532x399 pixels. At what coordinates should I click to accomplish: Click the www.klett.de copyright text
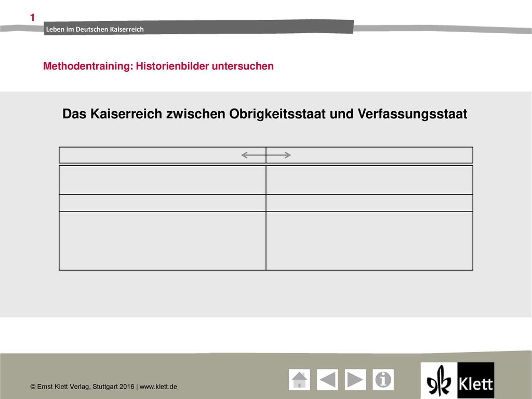158,387
